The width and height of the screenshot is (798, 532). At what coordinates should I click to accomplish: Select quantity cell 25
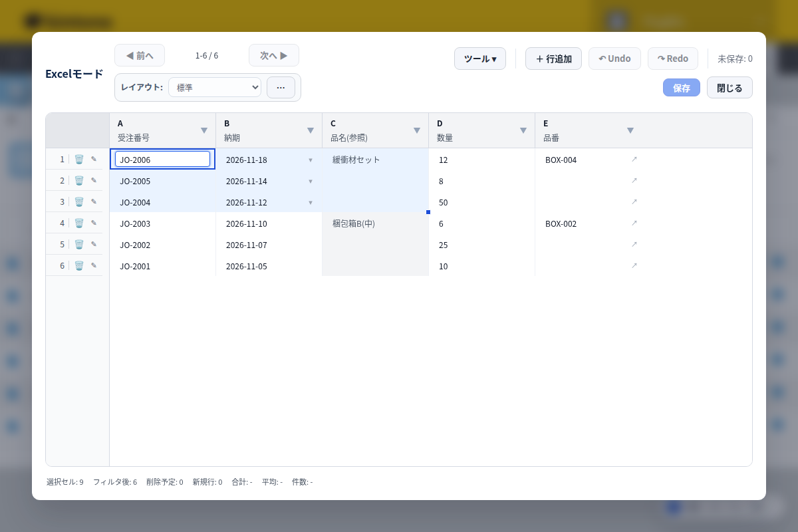tap(482, 245)
